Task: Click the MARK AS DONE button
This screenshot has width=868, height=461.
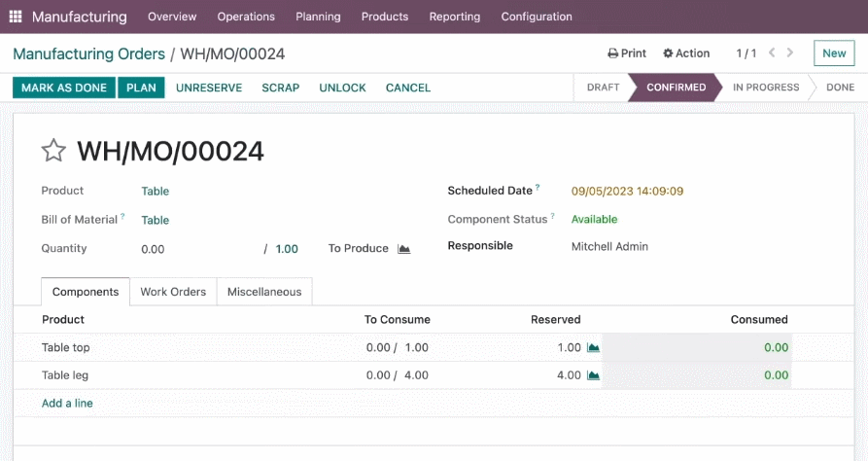Action: pyautogui.click(x=63, y=88)
